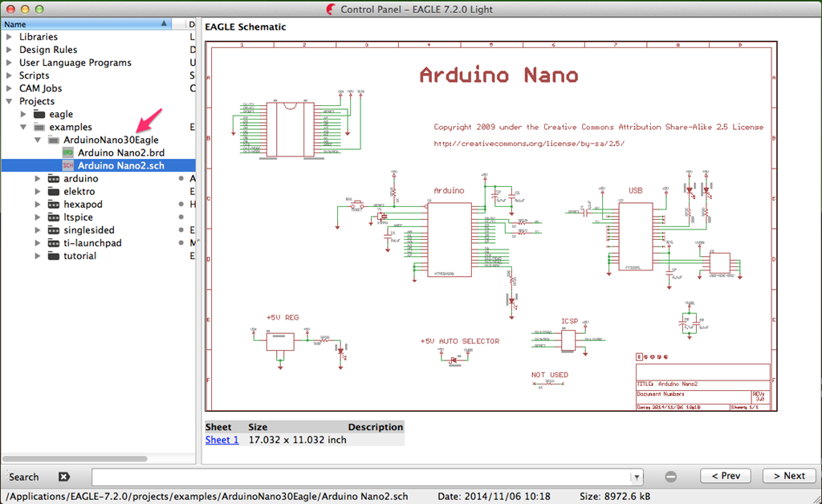Open the search field history dropdown
This screenshot has height=504, width=822.
coord(637,477)
